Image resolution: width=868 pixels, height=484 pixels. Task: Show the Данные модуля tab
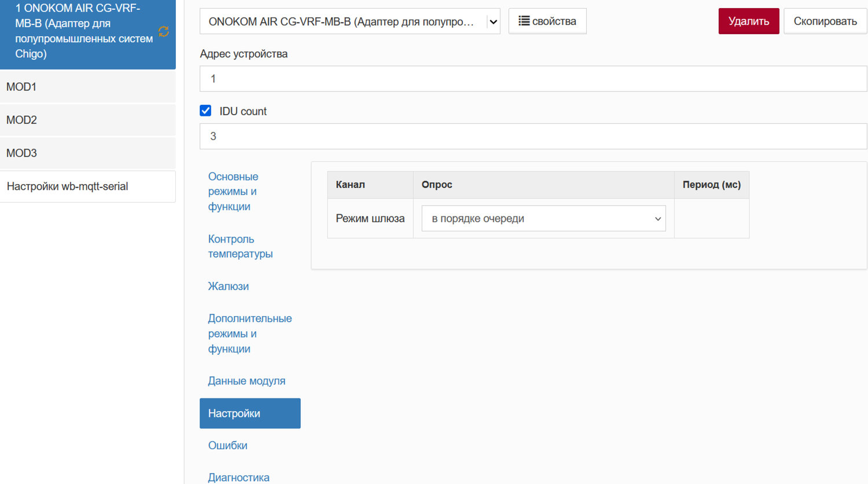[x=247, y=381]
